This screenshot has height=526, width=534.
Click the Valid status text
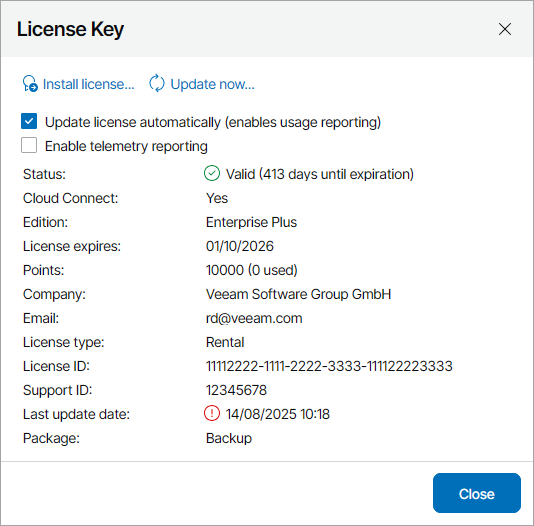point(320,174)
